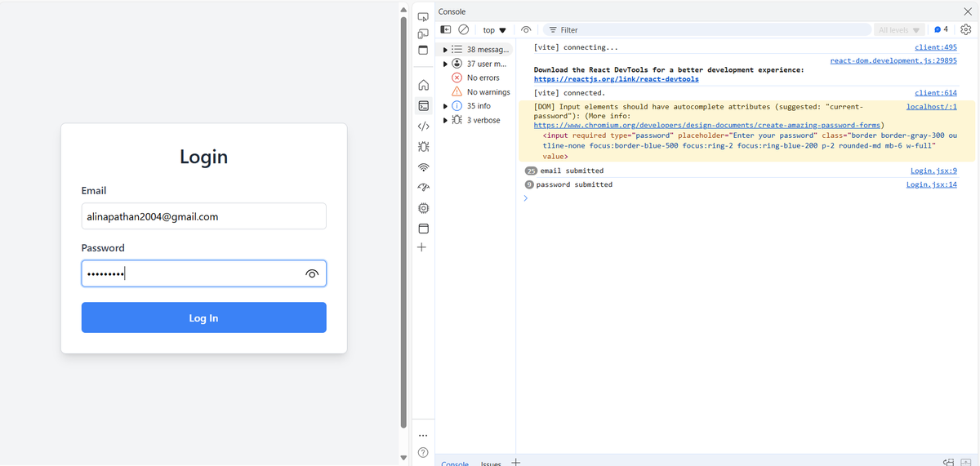
Task: Show the password using the eye toggle
Action: pos(311,274)
